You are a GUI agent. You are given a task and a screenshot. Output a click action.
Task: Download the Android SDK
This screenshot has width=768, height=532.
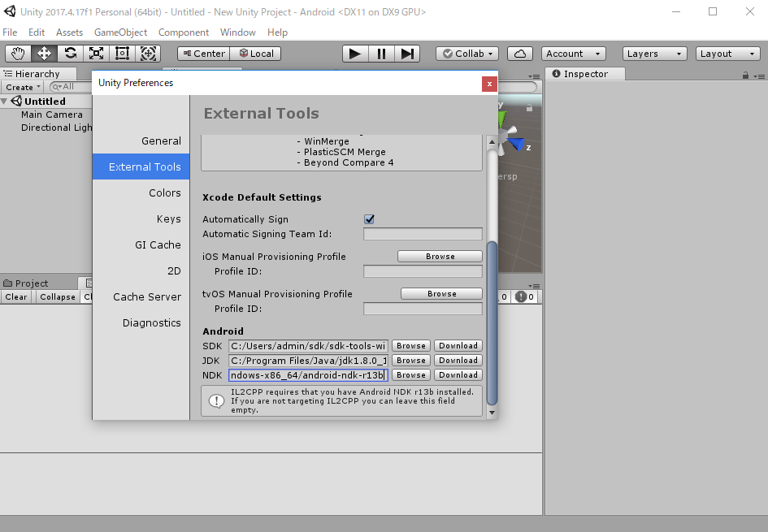pyautogui.click(x=458, y=346)
